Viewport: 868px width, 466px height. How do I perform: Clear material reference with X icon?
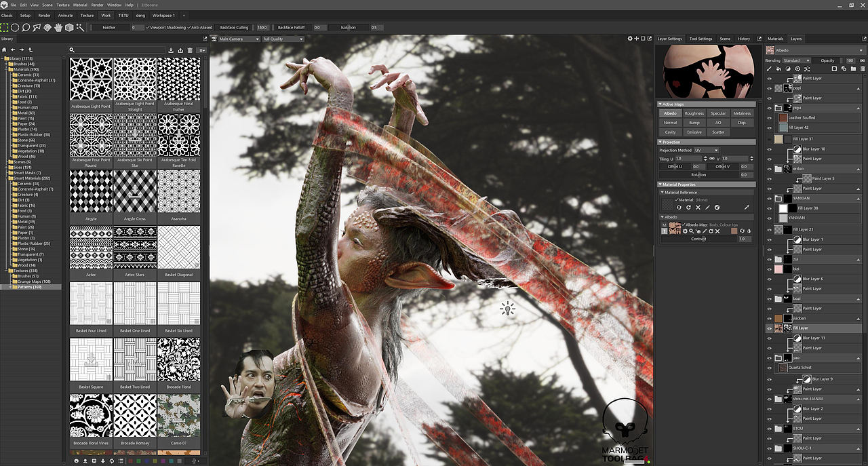coord(698,207)
